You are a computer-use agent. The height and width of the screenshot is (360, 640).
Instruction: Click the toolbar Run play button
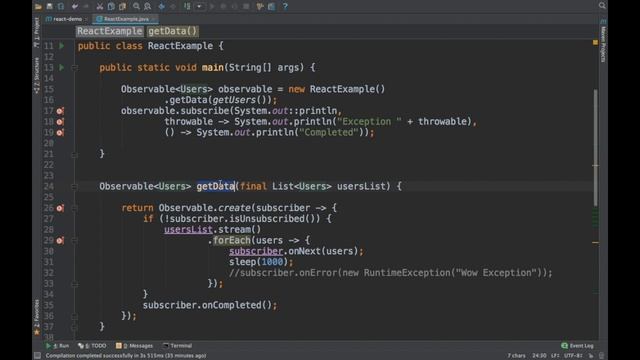(212, 7)
